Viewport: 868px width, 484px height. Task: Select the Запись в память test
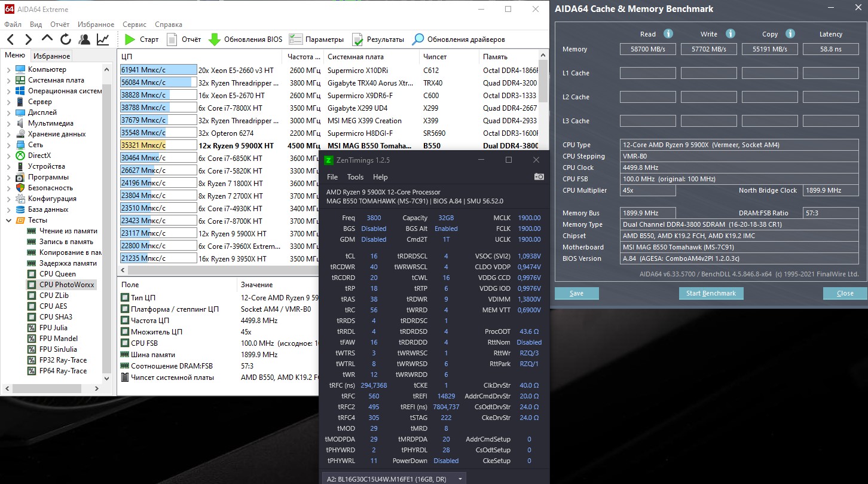66,242
